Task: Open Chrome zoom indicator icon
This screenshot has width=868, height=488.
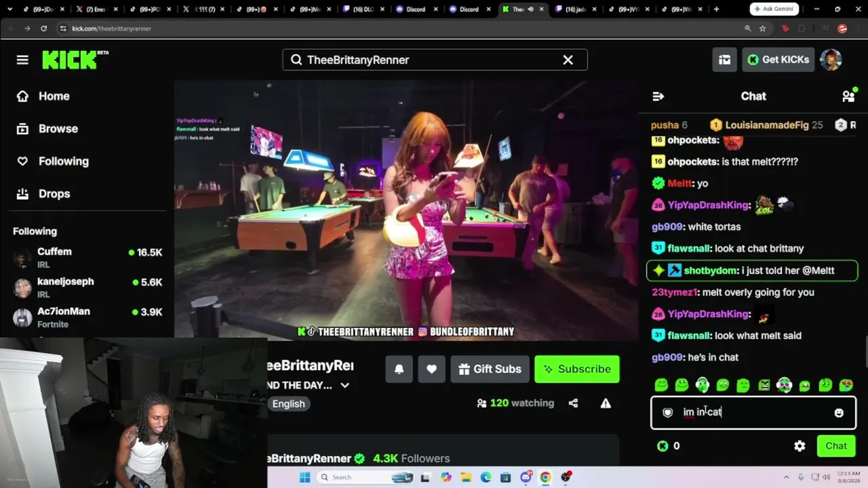Action: pos(747,28)
